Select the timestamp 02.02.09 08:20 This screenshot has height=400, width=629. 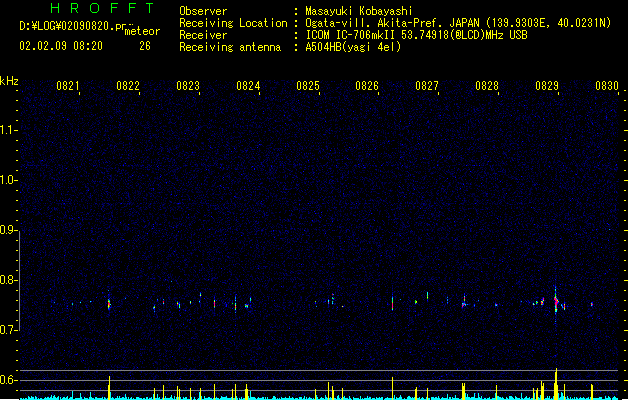pyautogui.click(x=61, y=46)
